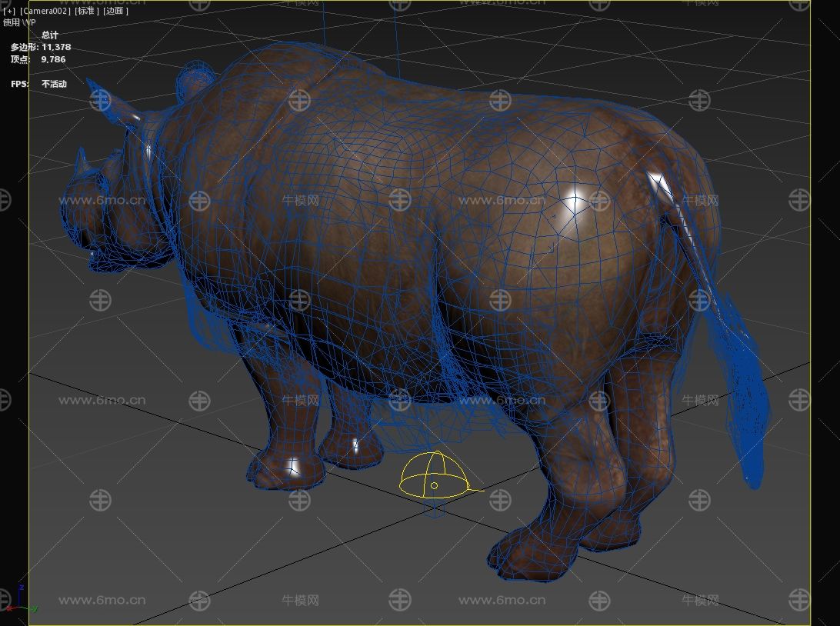This screenshot has width=840, height=626.
Task: Click the FPS 不活动 status text
Action: click(54, 84)
